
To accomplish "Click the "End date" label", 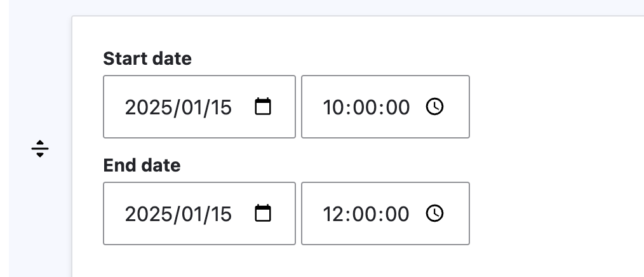I will [142, 166].
